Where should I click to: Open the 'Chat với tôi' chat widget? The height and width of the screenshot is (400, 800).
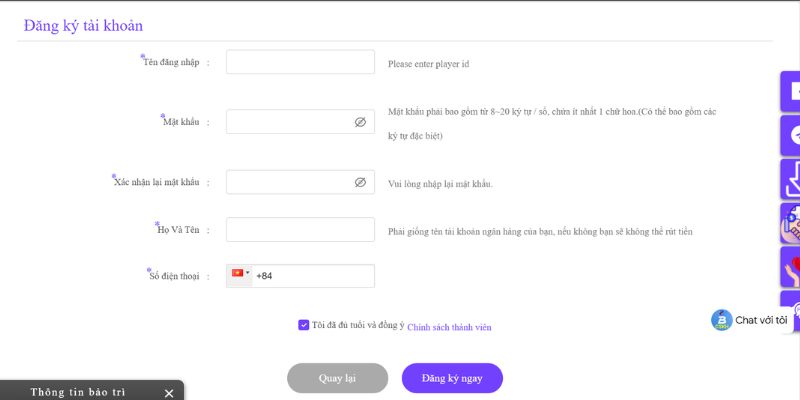tap(750, 320)
